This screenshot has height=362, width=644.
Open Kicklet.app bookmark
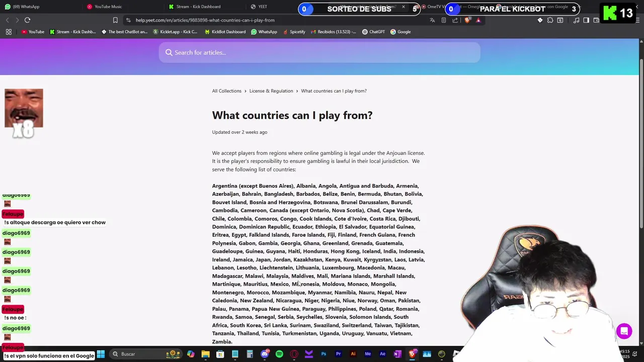(175, 32)
